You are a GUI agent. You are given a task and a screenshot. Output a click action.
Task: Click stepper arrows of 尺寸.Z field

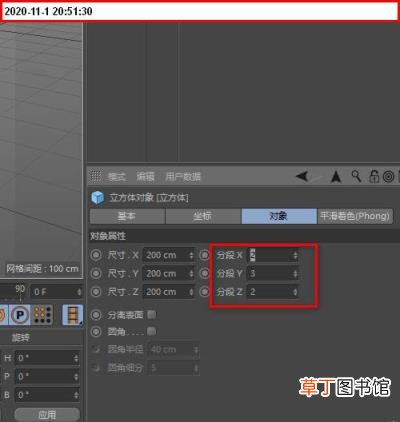(x=191, y=292)
